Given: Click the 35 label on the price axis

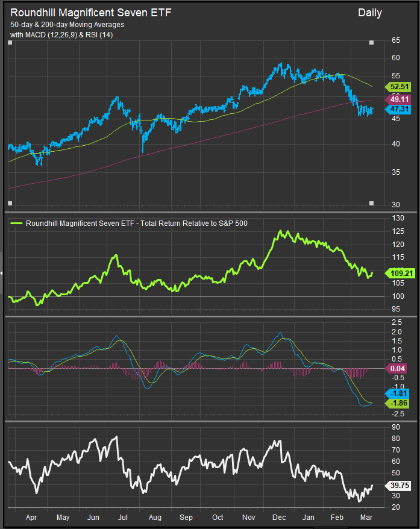Looking at the screenshot, I should click(396, 172).
